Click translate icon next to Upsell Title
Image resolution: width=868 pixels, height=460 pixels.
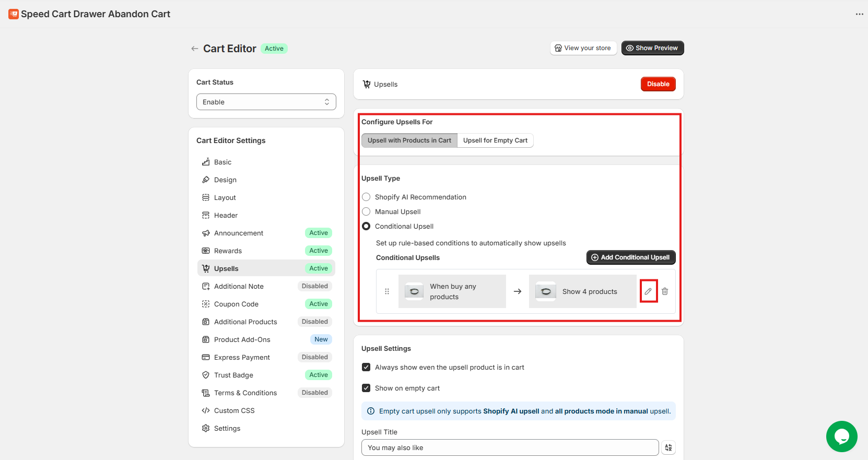coord(668,447)
